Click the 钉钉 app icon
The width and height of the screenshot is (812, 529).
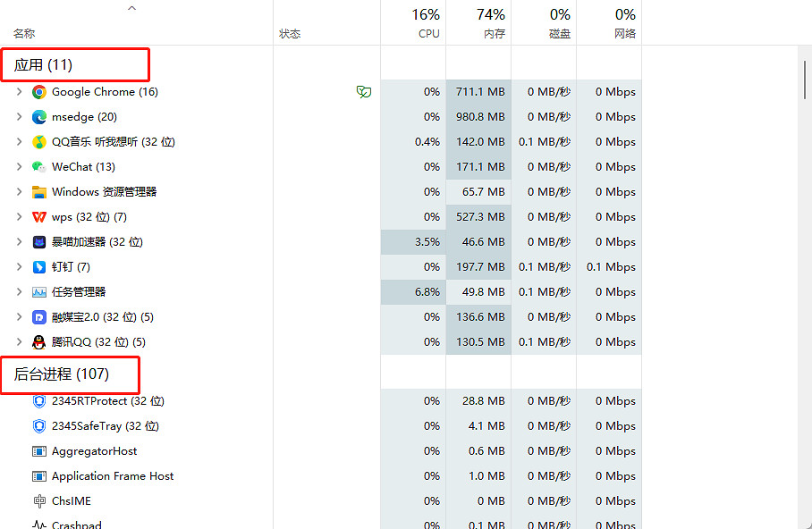(x=39, y=267)
